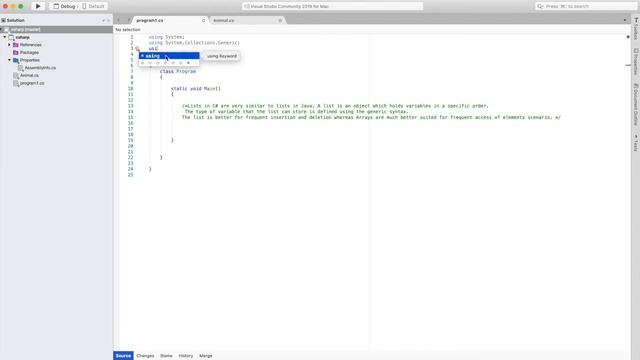Click 'static void Main()' in the code
The height and width of the screenshot is (360, 640).
click(x=196, y=89)
